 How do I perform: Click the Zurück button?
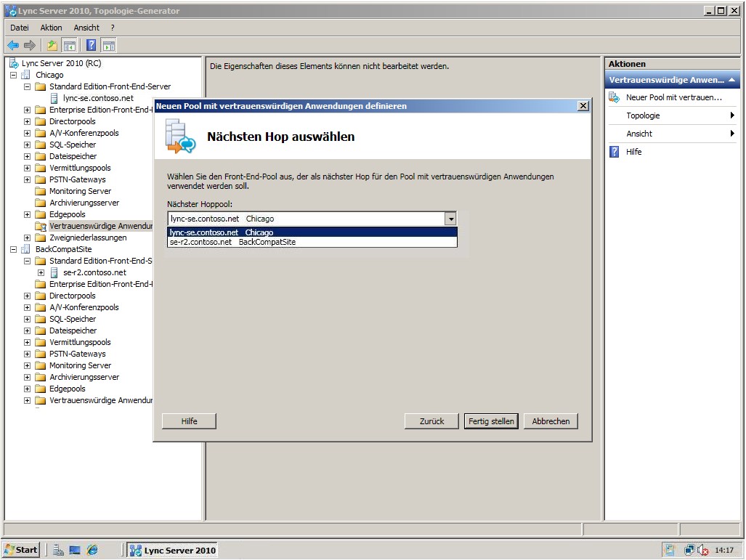pyautogui.click(x=431, y=421)
